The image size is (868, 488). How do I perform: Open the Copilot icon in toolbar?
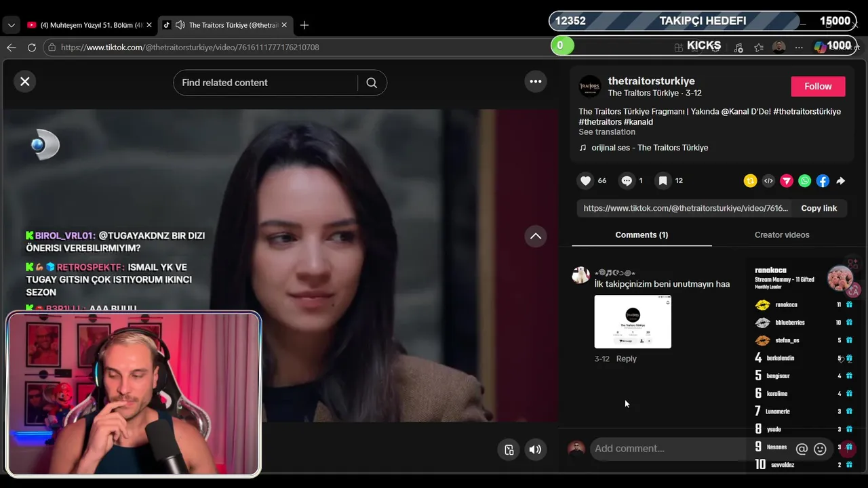821,47
